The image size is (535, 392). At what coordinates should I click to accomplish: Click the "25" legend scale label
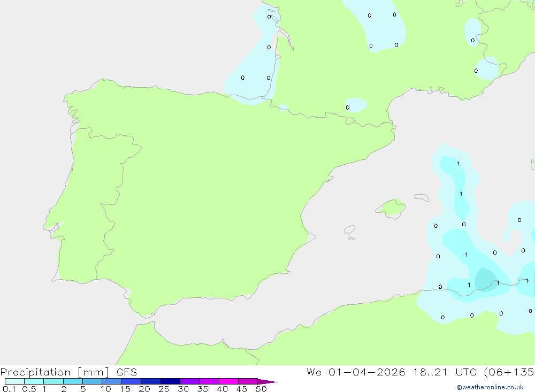click(x=164, y=389)
